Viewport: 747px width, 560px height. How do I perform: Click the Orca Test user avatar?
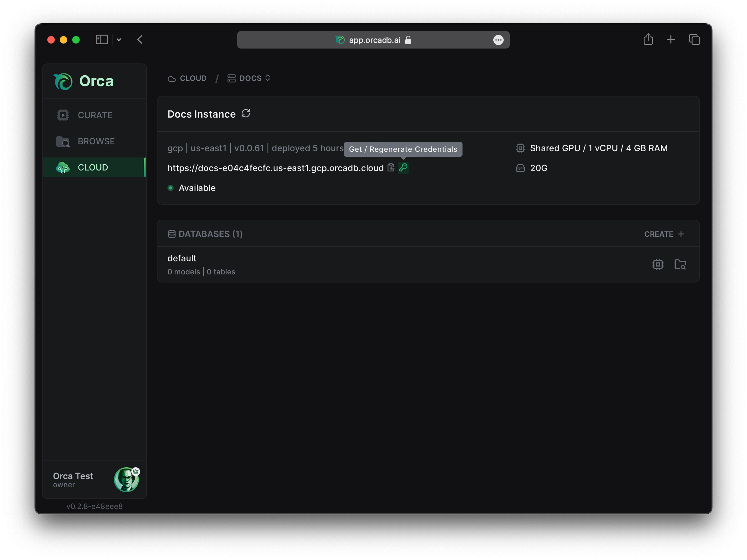[126, 480]
